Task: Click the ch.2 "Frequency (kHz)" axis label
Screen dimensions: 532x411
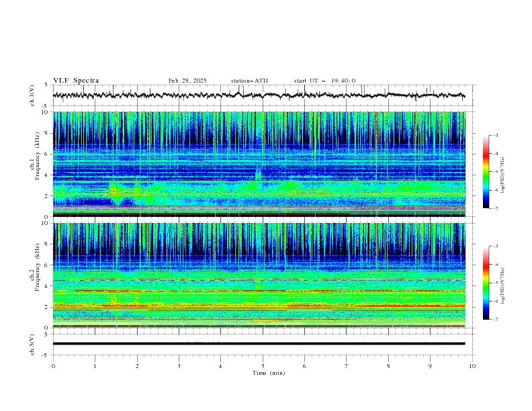Action: tap(38, 267)
